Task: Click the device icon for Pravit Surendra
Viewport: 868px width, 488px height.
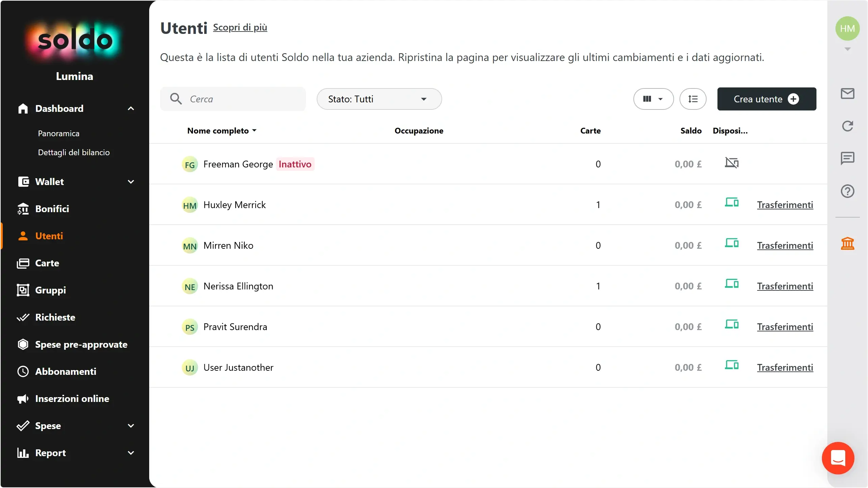Action: [732, 325]
